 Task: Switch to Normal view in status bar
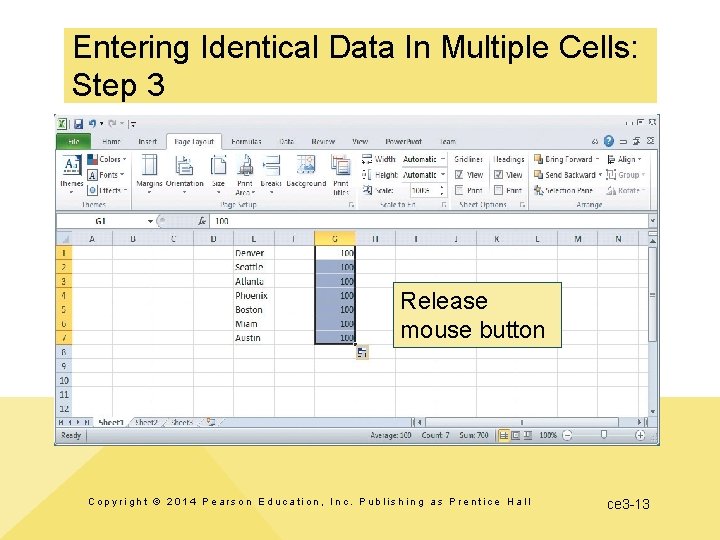point(504,435)
